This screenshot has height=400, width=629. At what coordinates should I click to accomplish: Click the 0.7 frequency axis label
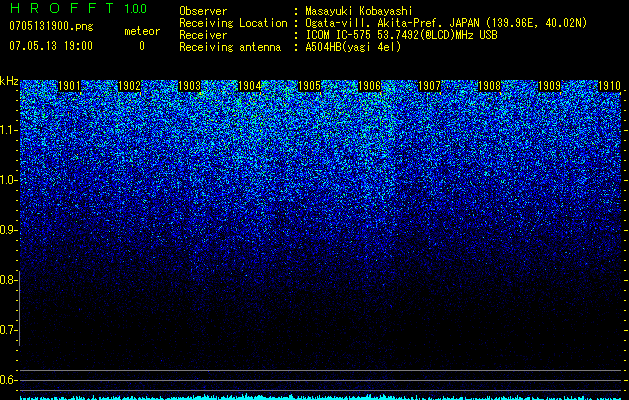[9, 330]
